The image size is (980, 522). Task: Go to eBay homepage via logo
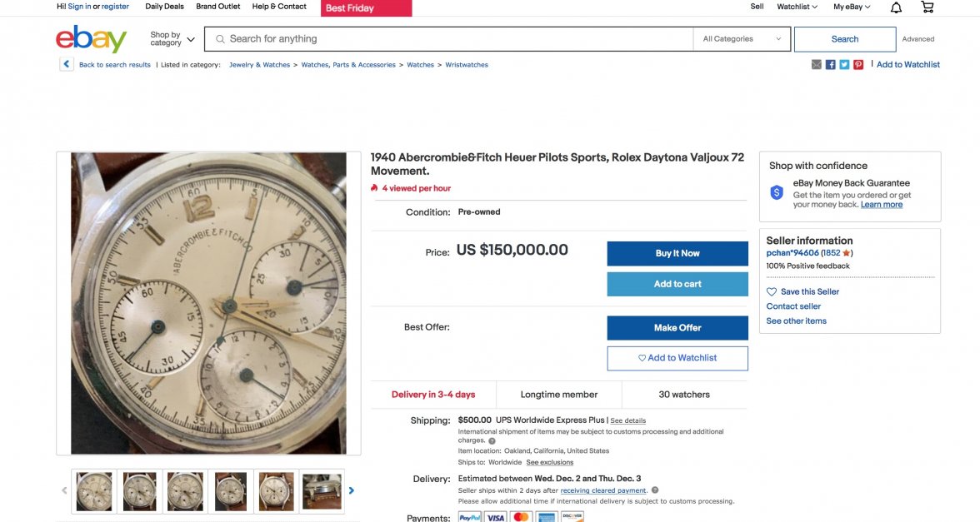point(91,39)
